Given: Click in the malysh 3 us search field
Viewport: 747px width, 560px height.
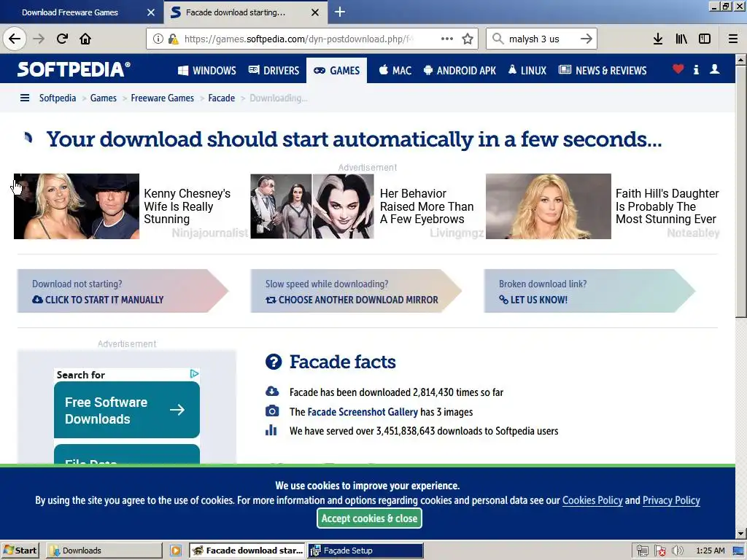Looking at the screenshot, I should point(541,39).
